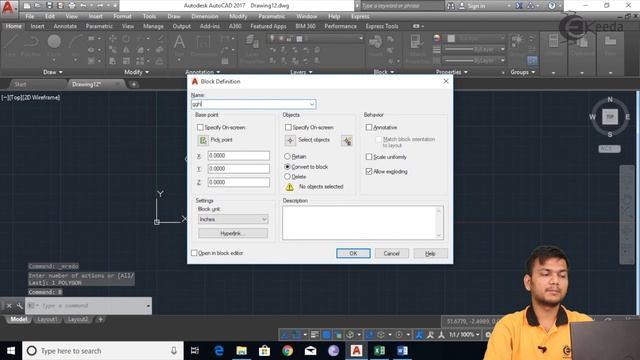Expand the Draw panel flyout
The width and height of the screenshot is (640, 360).
(53, 72)
